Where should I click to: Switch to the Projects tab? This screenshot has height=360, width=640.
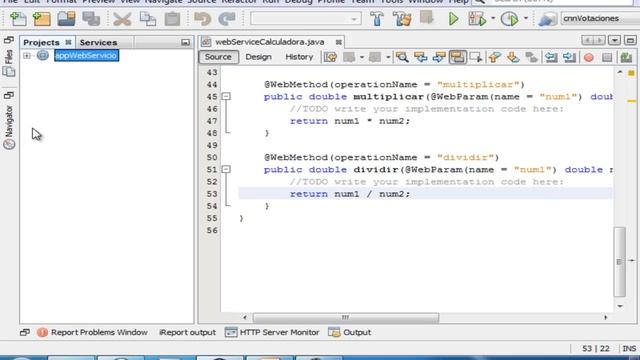tap(41, 42)
